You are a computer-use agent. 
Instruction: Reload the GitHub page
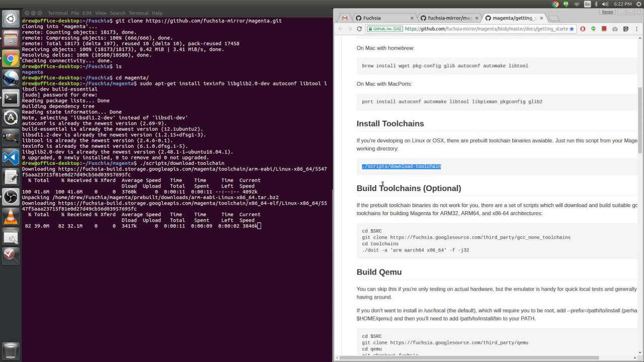pyautogui.click(x=359, y=29)
